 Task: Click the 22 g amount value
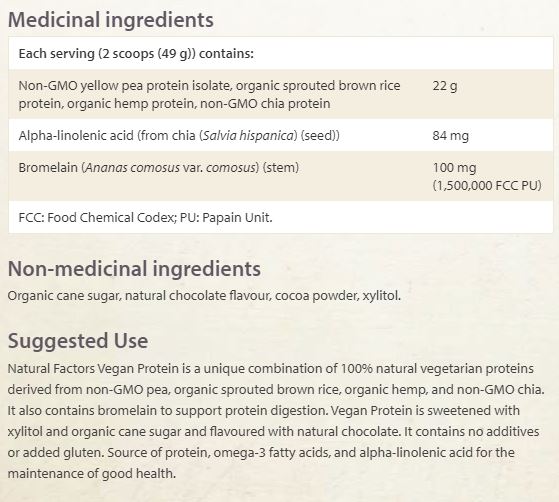pos(445,86)
